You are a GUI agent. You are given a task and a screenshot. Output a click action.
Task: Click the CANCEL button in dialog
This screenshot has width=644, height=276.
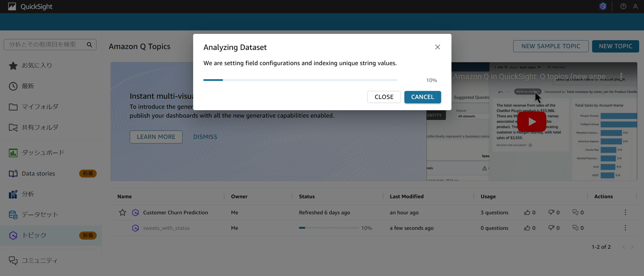click(422, 97)
